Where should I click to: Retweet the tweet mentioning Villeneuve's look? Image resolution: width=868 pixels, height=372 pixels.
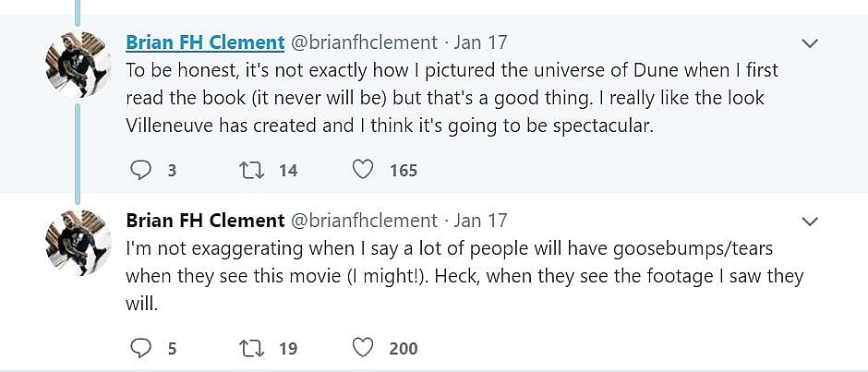(x=250, y=170)
